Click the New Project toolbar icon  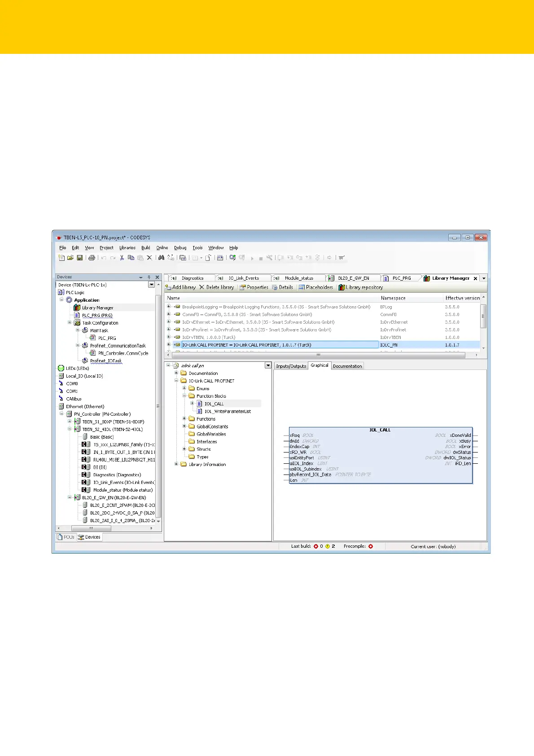click(x=61, y=258)
